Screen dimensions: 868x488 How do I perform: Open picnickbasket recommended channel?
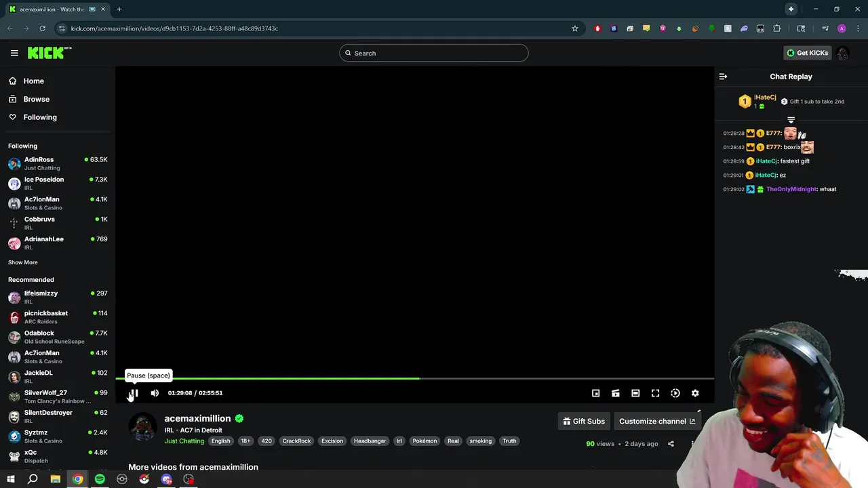58,317
